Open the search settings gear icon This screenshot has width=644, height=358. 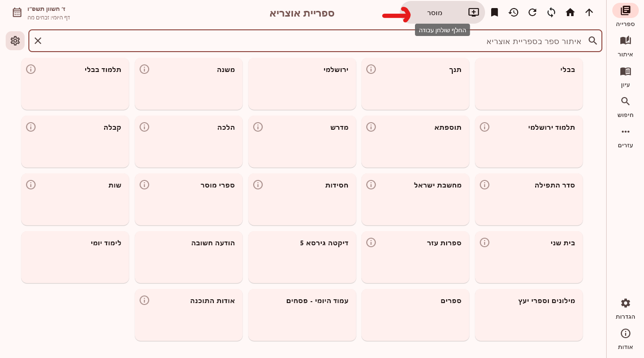pyautogui.click(x=15, y=41)
